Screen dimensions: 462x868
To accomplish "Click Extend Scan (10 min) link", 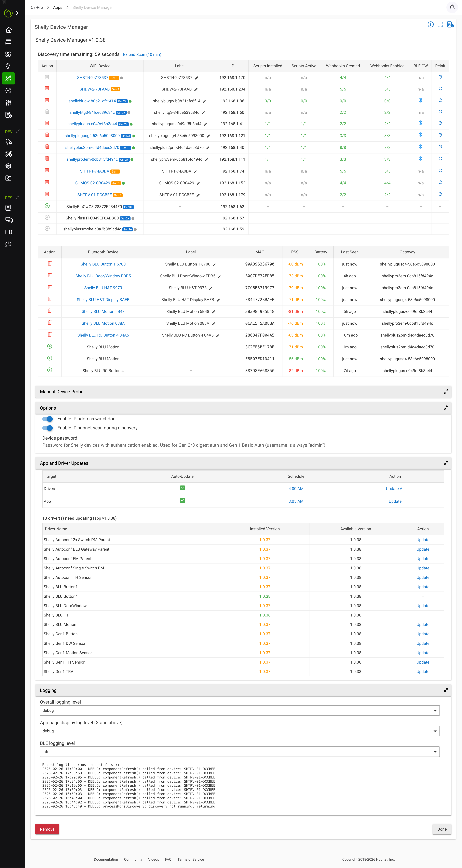I will pos(142,55).
